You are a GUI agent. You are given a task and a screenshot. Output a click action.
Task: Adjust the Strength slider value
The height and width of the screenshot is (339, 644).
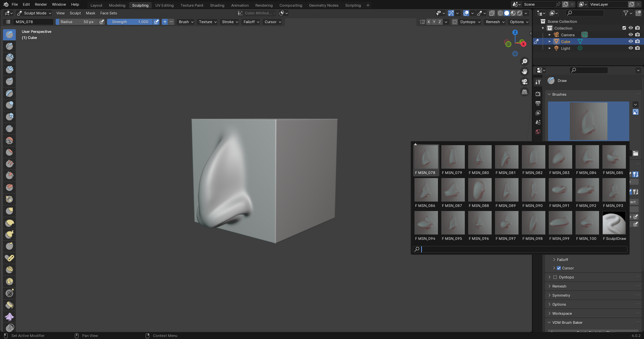(x=131, y=22)
